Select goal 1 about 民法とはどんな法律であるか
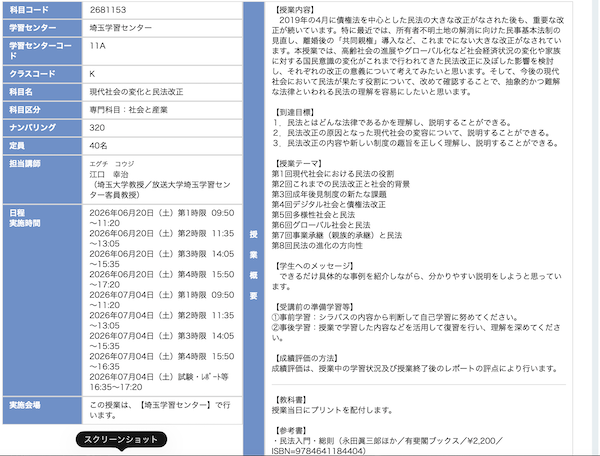 pos(392,122)
